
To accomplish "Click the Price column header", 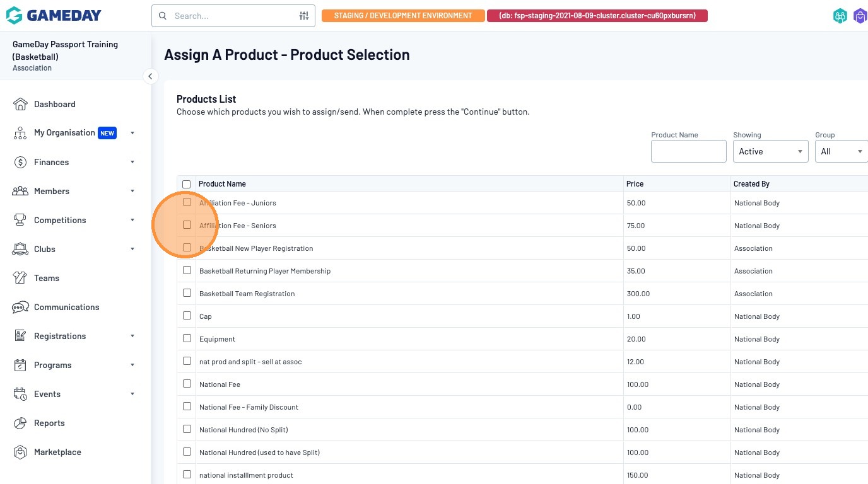I will pyautogui.click(x=635, y=184).
